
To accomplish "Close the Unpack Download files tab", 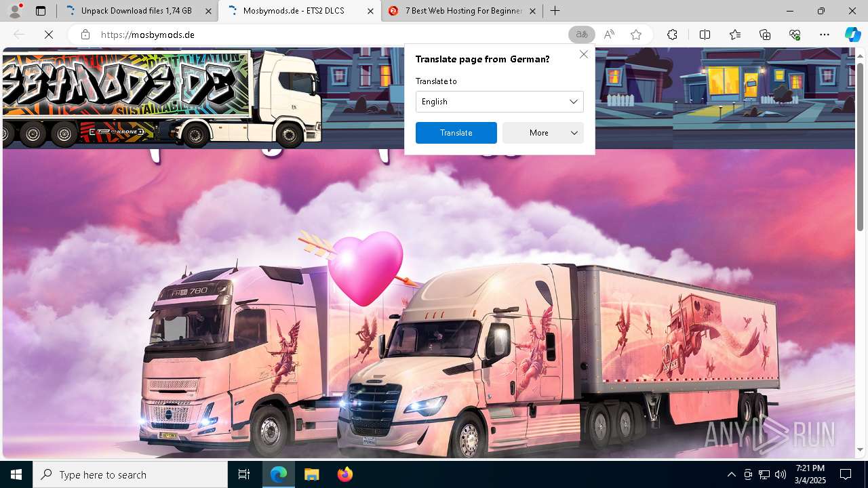I will click(x=207, y=11).
